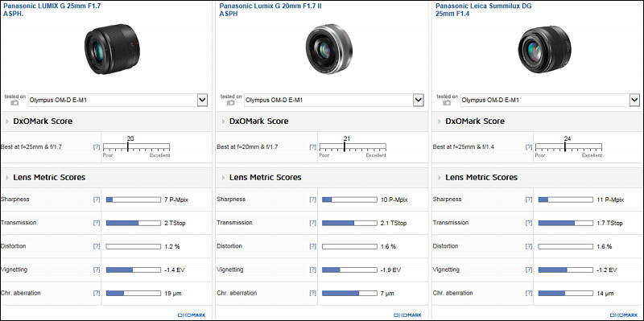Click the 2 TStop transmission bar

coord(134,223)
